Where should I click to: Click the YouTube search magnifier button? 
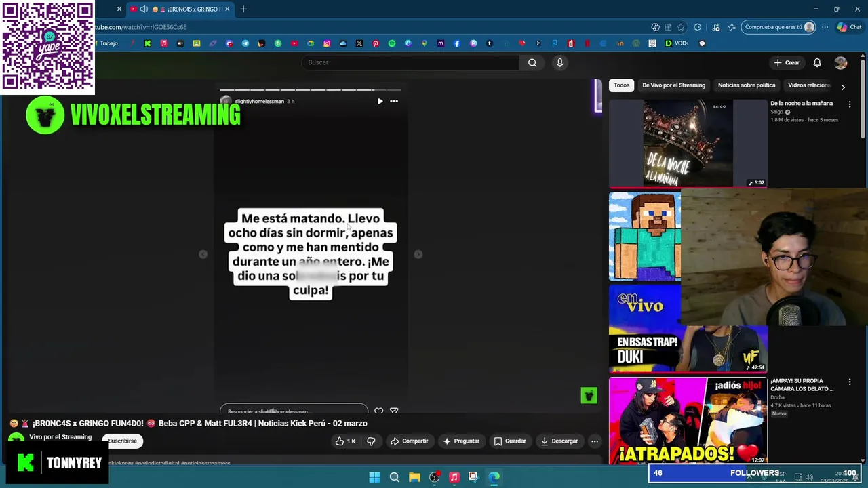pos(532,62)
